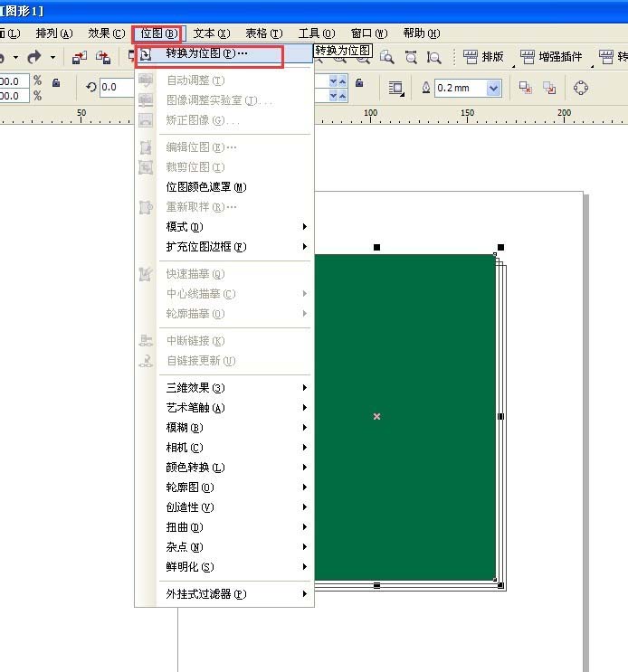Open the 表格(T) menu
The height and width of the screenshot is (672, 628).
tap(263, 33)
